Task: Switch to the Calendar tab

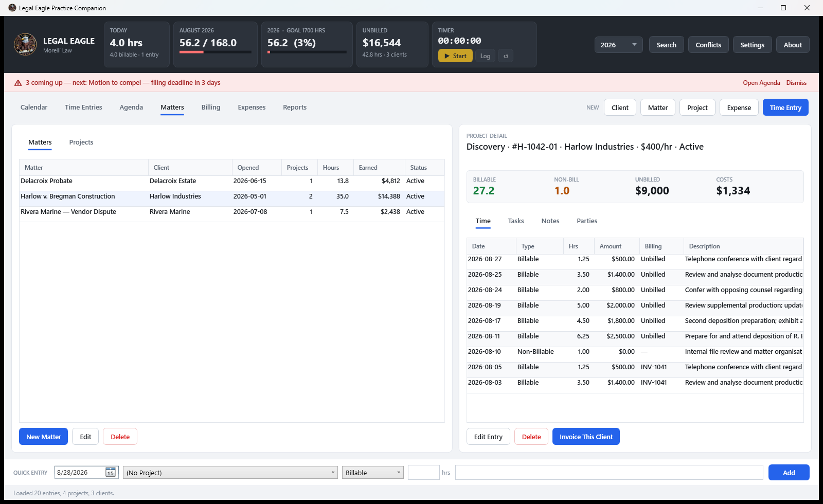Action: (34, 107)
